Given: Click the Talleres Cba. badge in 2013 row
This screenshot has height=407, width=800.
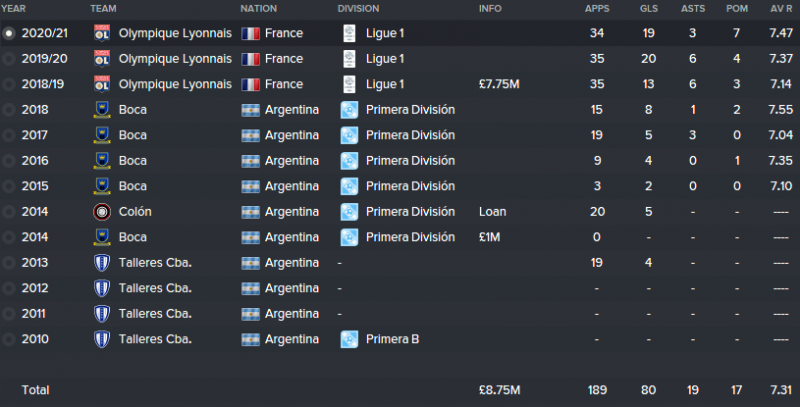Looking at the screenshot, I should tap(102, 263).
